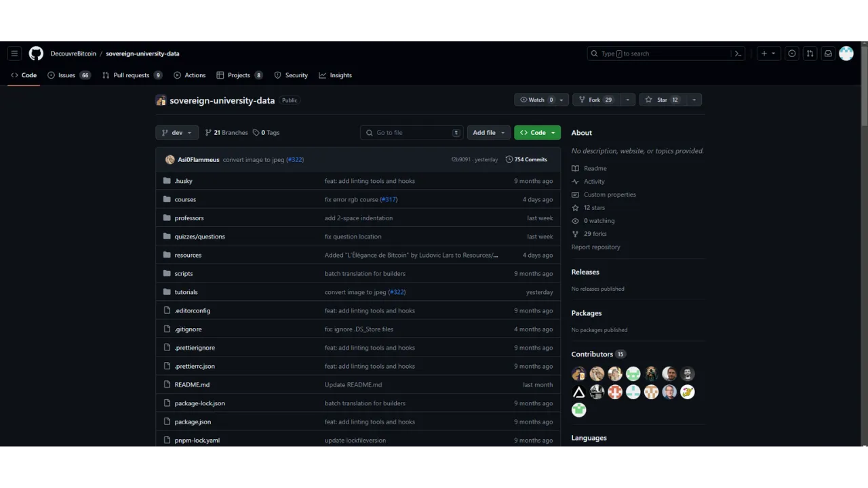Go to the Insights tab
The width and height of the screenshot is (868, 488).
coord(336,75)
